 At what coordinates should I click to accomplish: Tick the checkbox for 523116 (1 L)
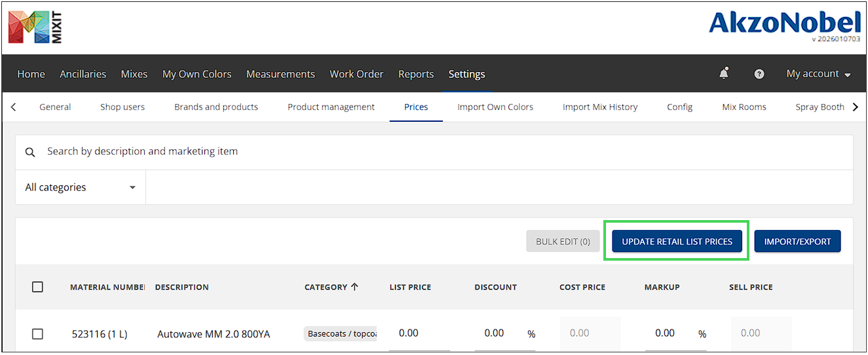coord(37,334)
